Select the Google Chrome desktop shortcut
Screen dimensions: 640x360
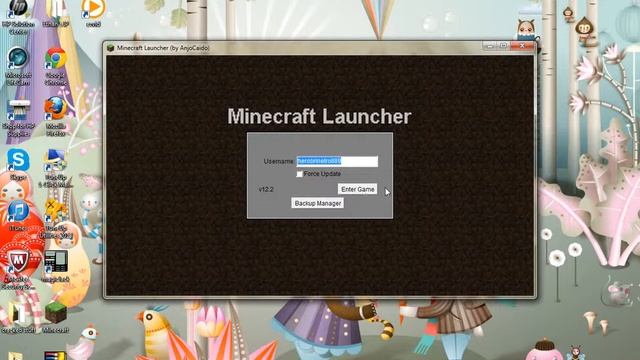pyautogui.click(x=56, y=67)
